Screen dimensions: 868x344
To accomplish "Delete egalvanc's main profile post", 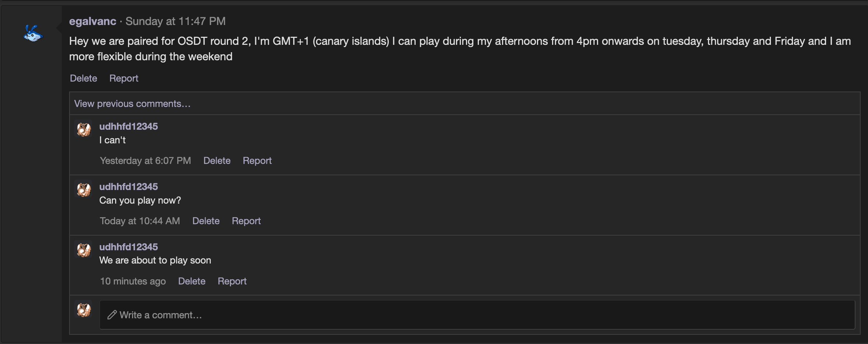I will coord(83,78).
